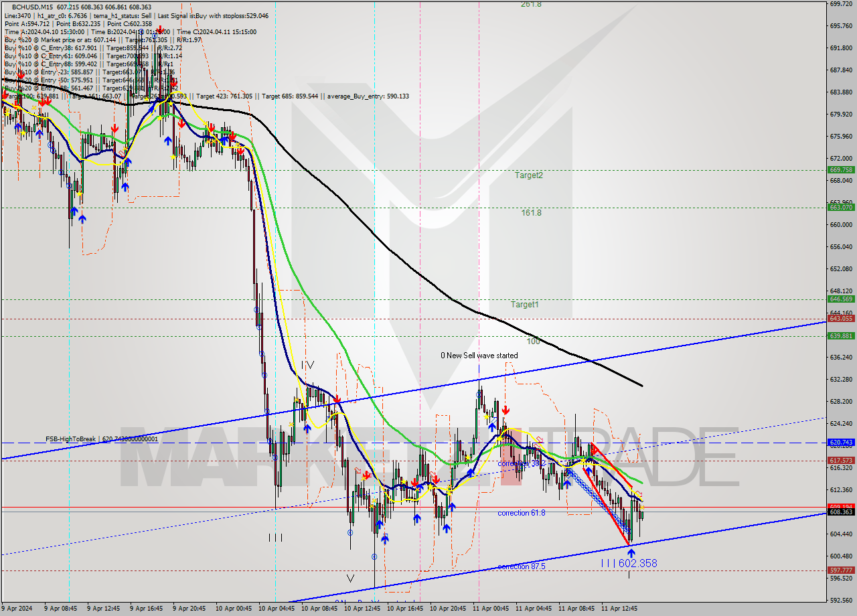Click the black 608.363 current price tag
857x616 pixels.
coord(841,512)
